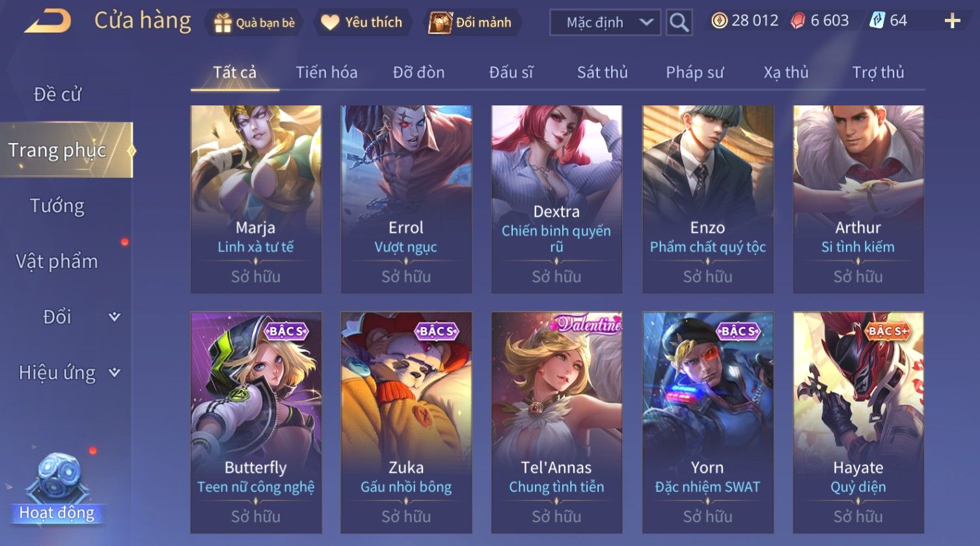This screenshot has width=980, height=546.
Task: Click the red gem currency icon
Action: pyautogui.click(x=798, y=21)
